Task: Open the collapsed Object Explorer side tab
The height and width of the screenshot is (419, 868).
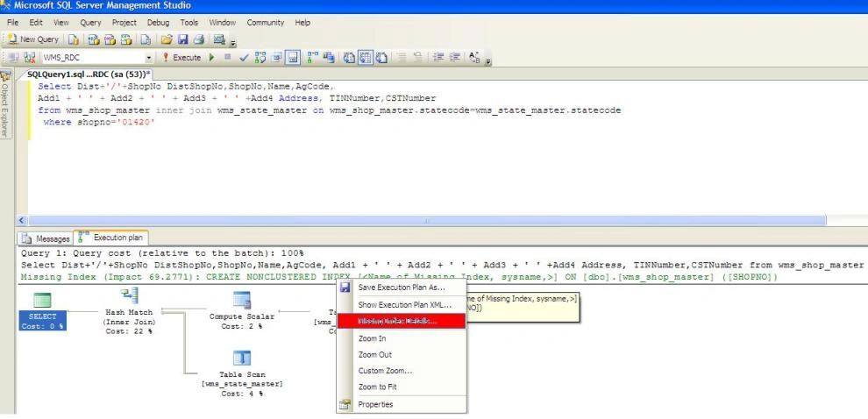Action: click(5, 105)
